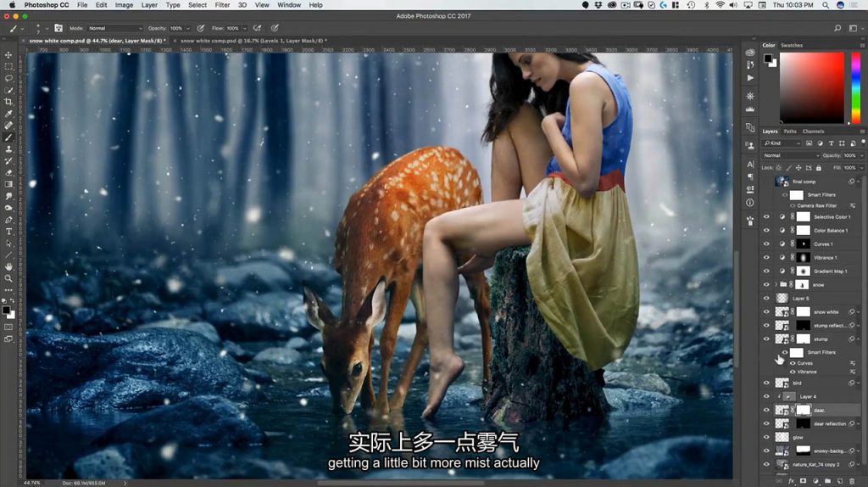Hide the Color Balance 1 layer
This screenshot has width=868, height=487.
766,230
